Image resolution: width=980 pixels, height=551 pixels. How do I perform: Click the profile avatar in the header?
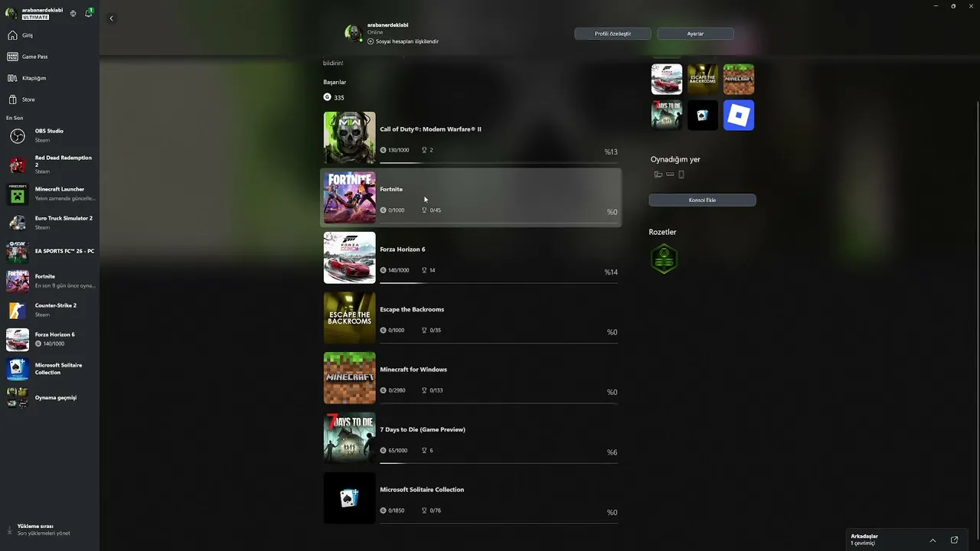pos(353,33)
